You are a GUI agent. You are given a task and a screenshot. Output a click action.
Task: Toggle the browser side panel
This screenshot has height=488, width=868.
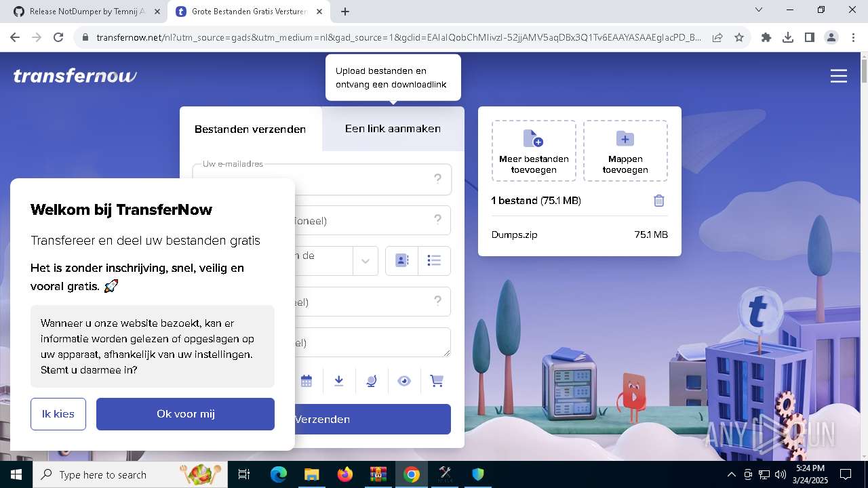point(810,37)
